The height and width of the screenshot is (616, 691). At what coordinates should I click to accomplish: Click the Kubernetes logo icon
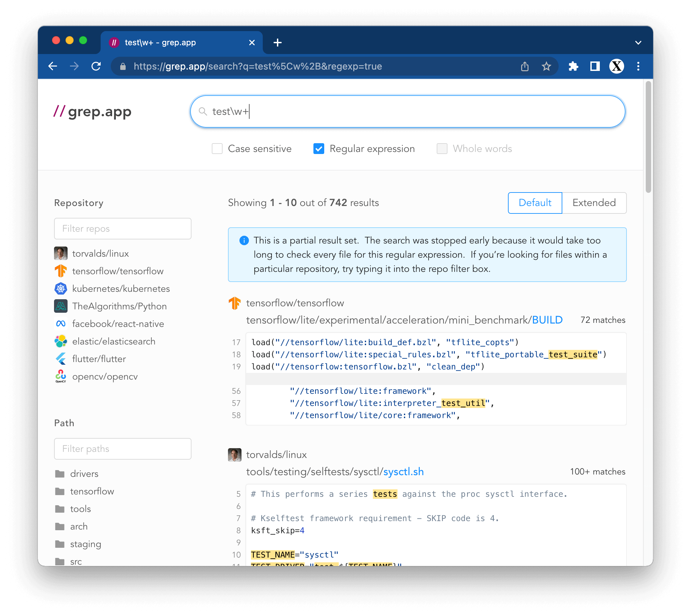point(61,289)
